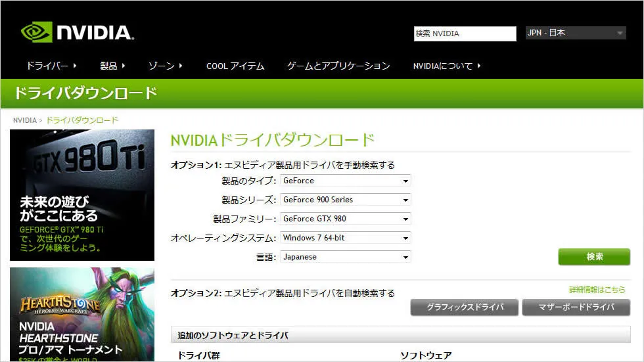Focus the 検索 NVIDIA search box
This screenshot has height=362, width=644.
(465, 34)
